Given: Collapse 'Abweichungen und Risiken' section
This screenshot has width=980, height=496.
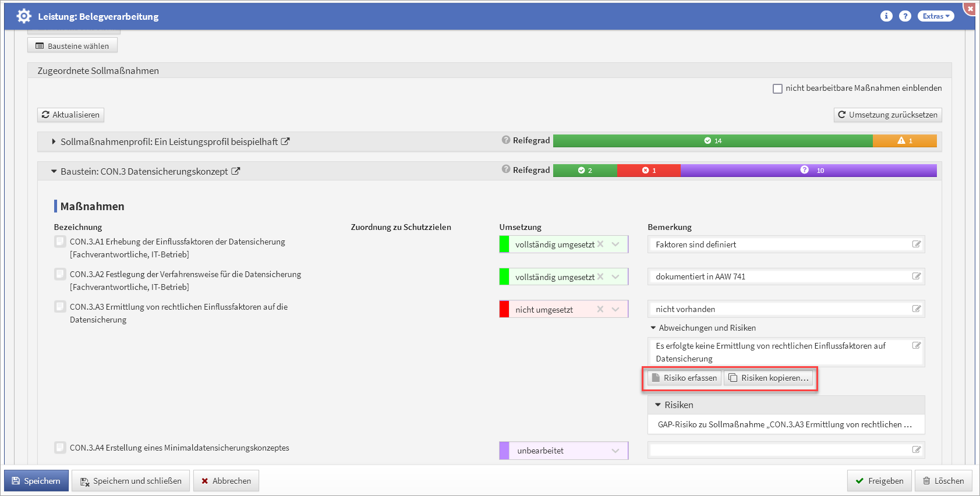Looking at the screenshot, I should [x=653, y=328].
